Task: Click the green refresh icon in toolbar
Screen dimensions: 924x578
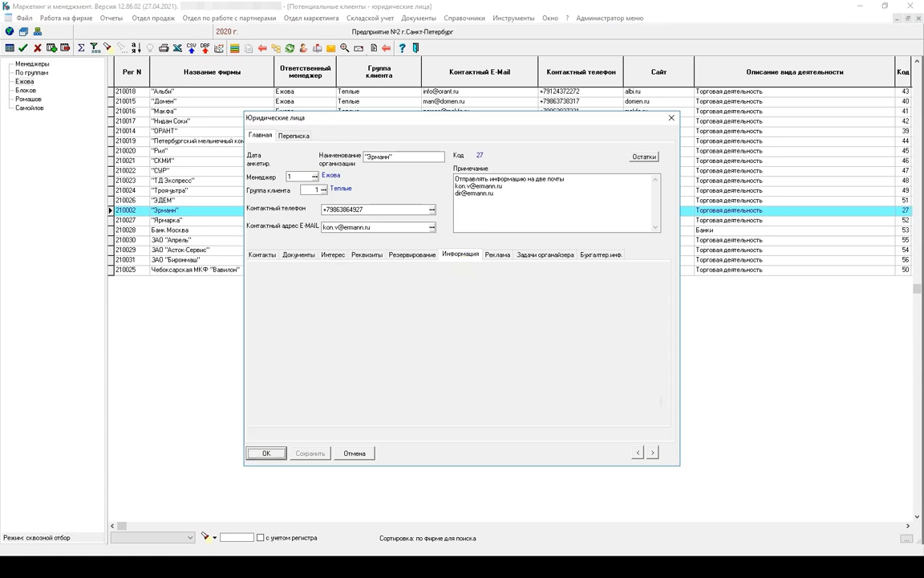Action: point(290,48)
